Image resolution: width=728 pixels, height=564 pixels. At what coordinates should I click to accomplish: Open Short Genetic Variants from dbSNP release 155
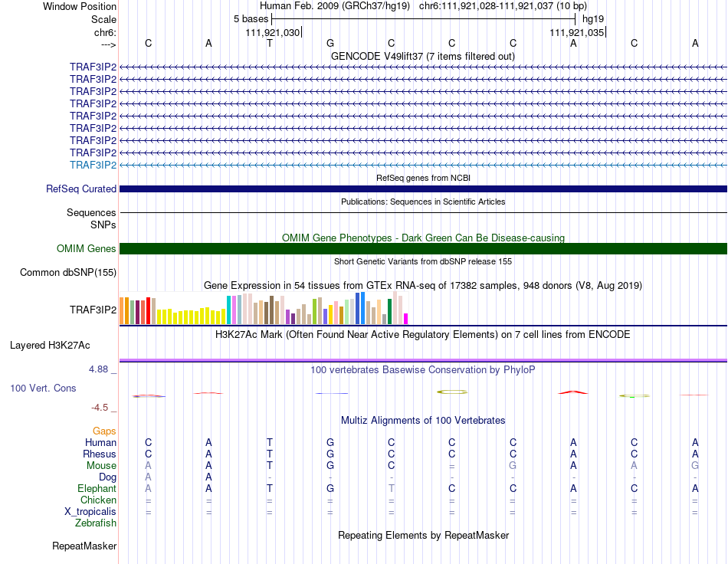423,261
